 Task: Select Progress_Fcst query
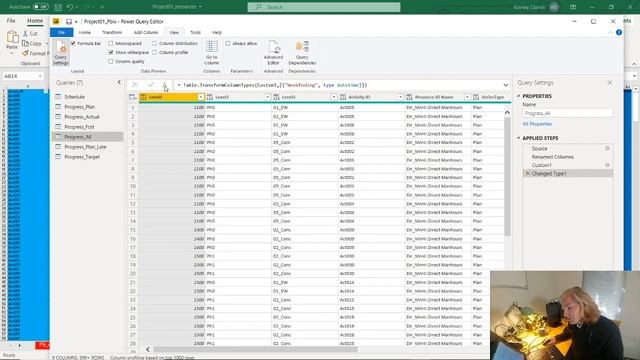click(88, 127)
